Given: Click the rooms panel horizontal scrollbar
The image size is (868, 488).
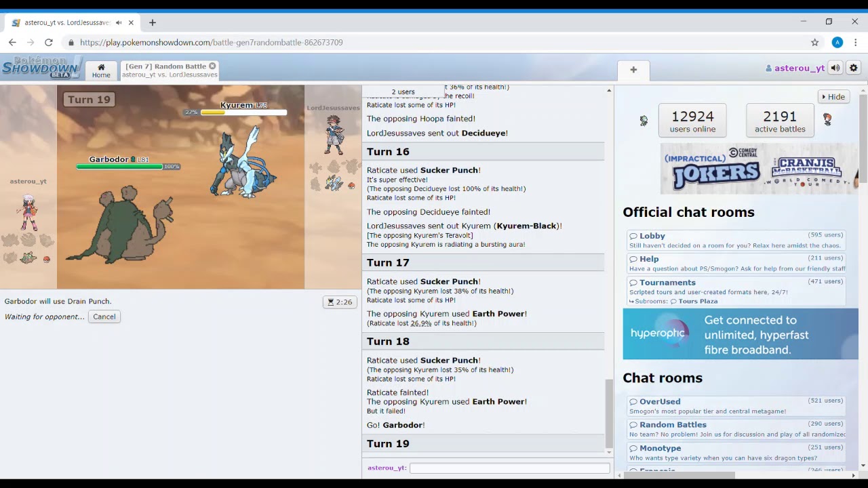Looking at the screenshot, I should tap(678, 475).
